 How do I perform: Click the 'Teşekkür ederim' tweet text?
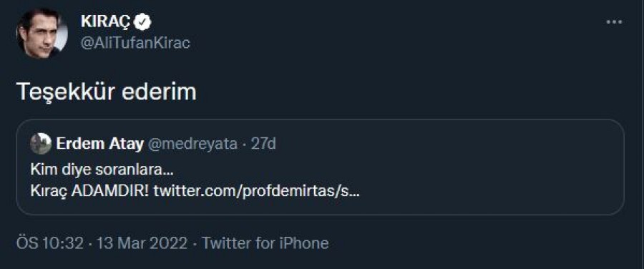[x=107, y=93]
